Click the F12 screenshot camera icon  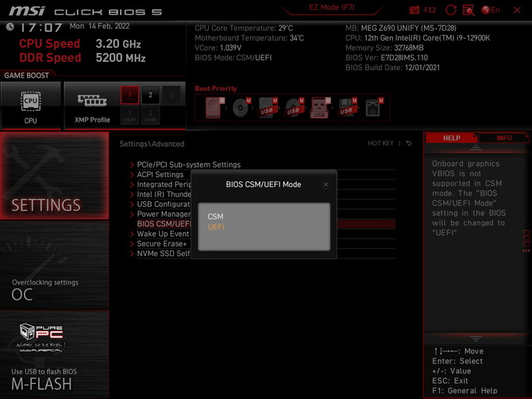[414, 10]
